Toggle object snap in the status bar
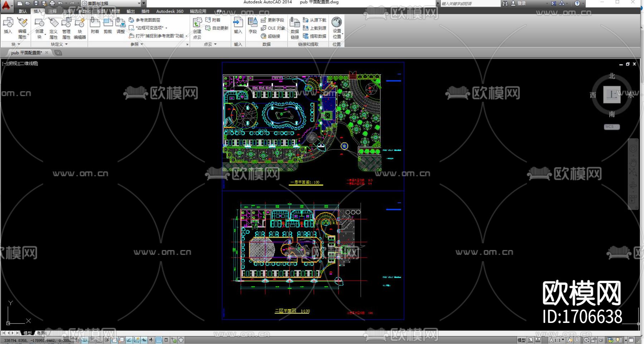This screenshot has height=344, width=644. pyautogui.click(x=114, y=340)
